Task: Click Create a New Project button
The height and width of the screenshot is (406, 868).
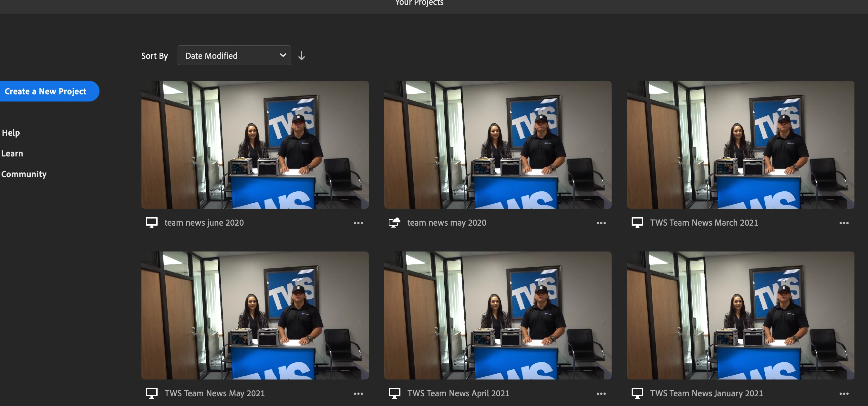Action: [46, 91]
